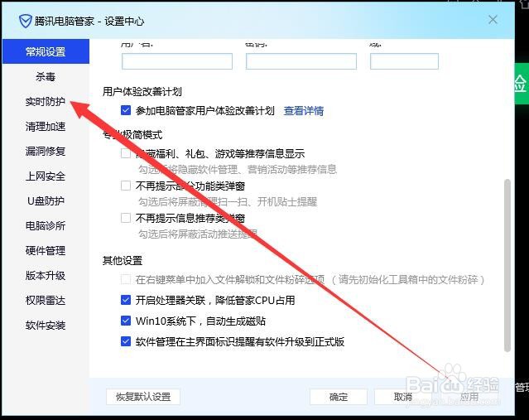
Task: Check the 不再提示信息推荐类弹窗 option
Action: (126, 218)
